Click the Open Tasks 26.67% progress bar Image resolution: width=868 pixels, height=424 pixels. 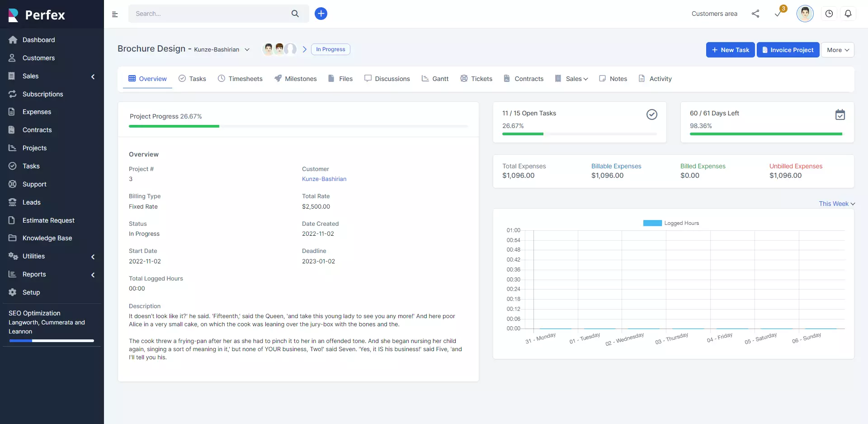(580, 134)
